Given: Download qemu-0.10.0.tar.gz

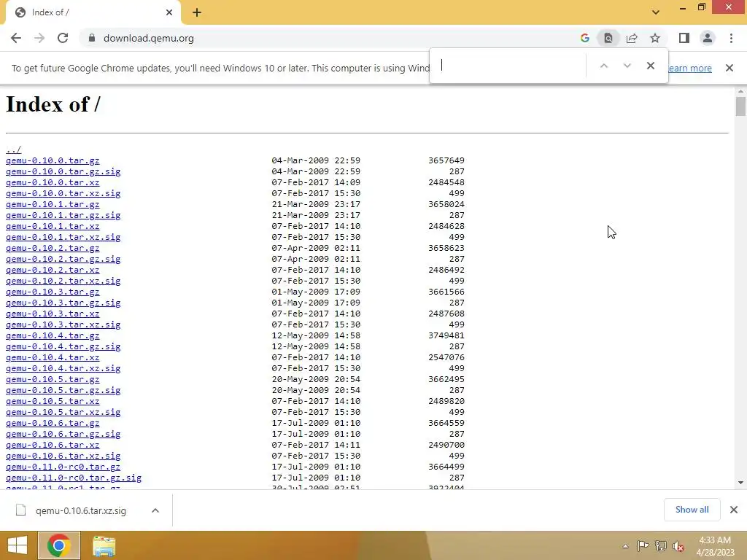Looking at the screenshot, I should tap(53, 160).
